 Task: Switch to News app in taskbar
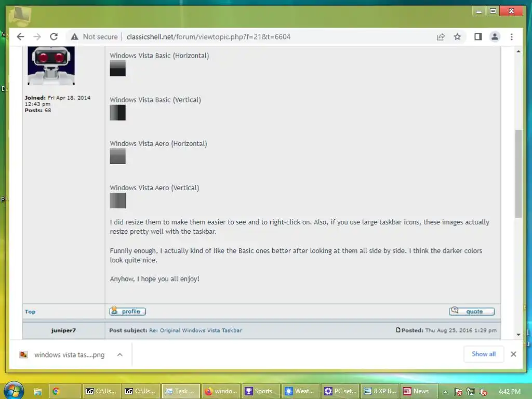(x=419, y=391)
